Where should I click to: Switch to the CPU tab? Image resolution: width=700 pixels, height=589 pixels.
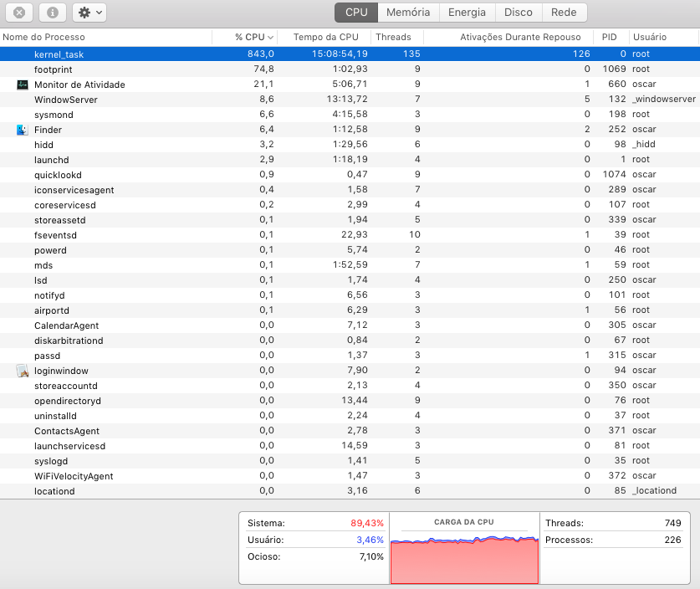(x=356, y=13)
